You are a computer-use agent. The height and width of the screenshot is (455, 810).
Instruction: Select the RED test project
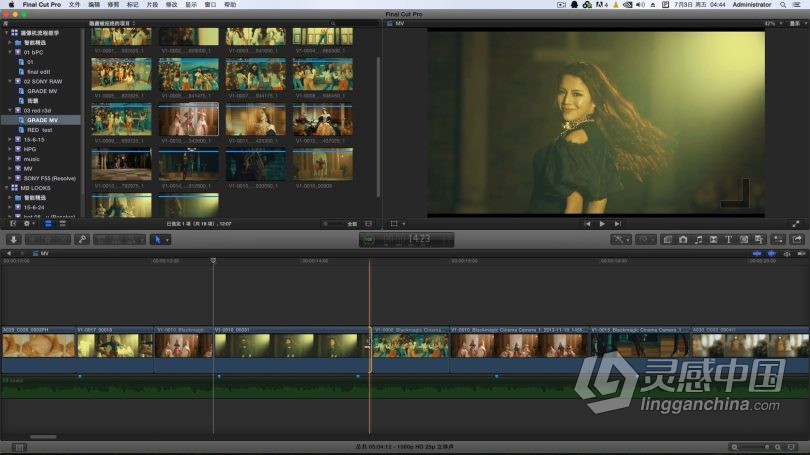tap(40, 130)
